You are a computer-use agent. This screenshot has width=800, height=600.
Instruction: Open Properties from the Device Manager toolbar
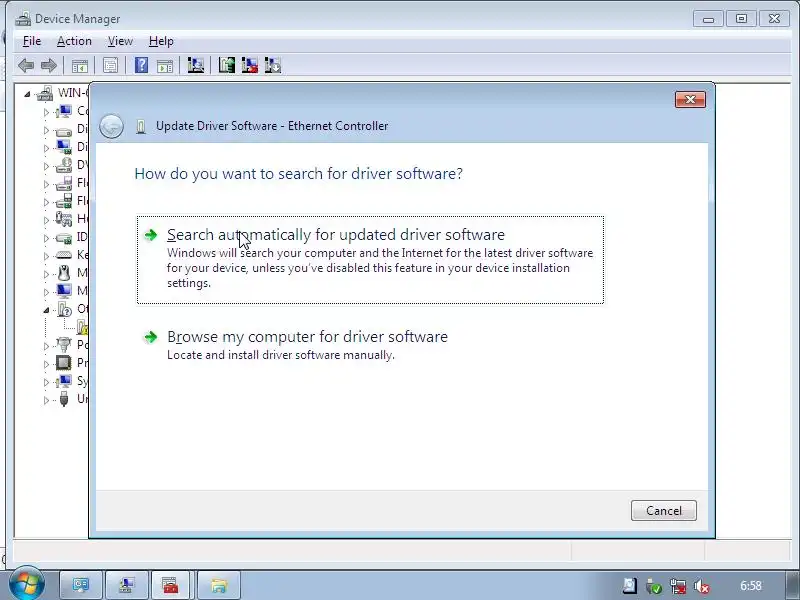(110, 65)
